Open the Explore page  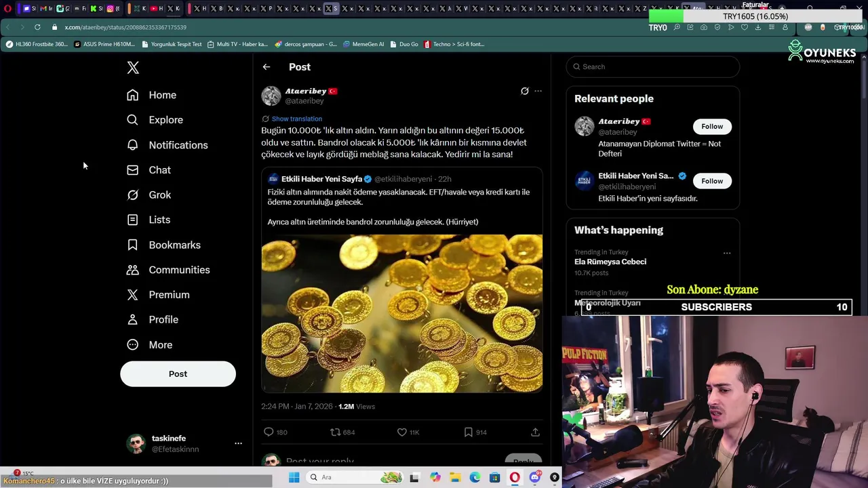tap(155, 120)
